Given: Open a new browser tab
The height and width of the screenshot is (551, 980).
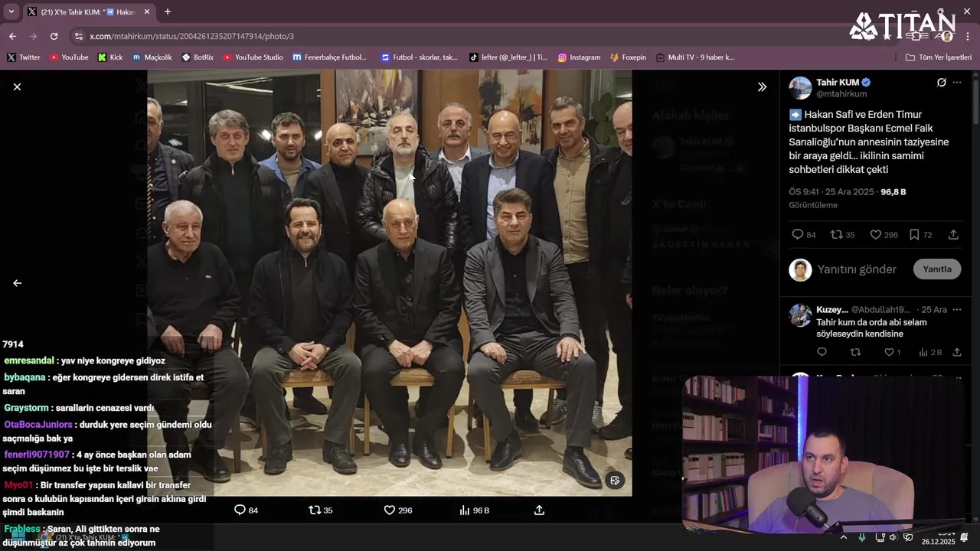Looking at the screenshot, I should (168, 11).
